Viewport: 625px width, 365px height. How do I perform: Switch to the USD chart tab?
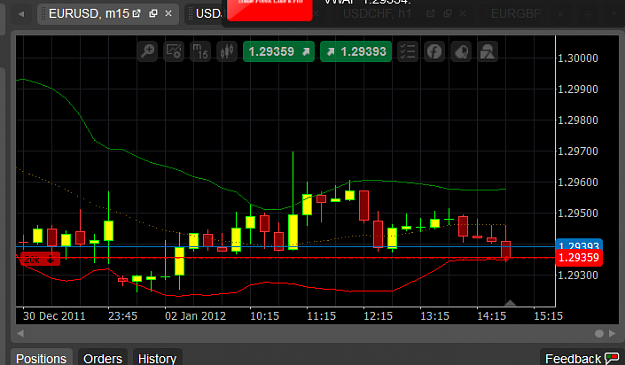coord(205,14)
